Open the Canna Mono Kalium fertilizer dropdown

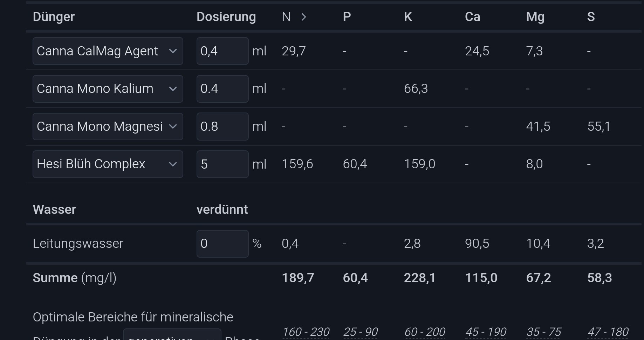[108, 89]
